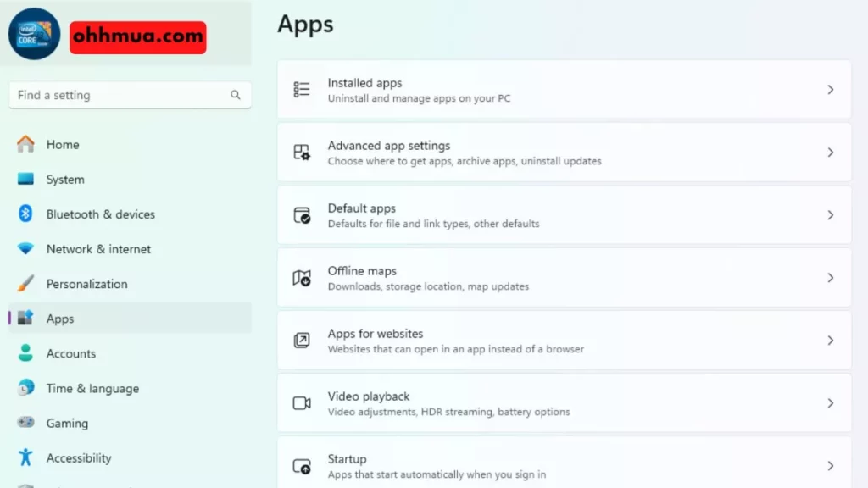The width and height of the screenshot is (868, 488).
Task: Switch to Personalization section
Action: [x=86, y=284]
